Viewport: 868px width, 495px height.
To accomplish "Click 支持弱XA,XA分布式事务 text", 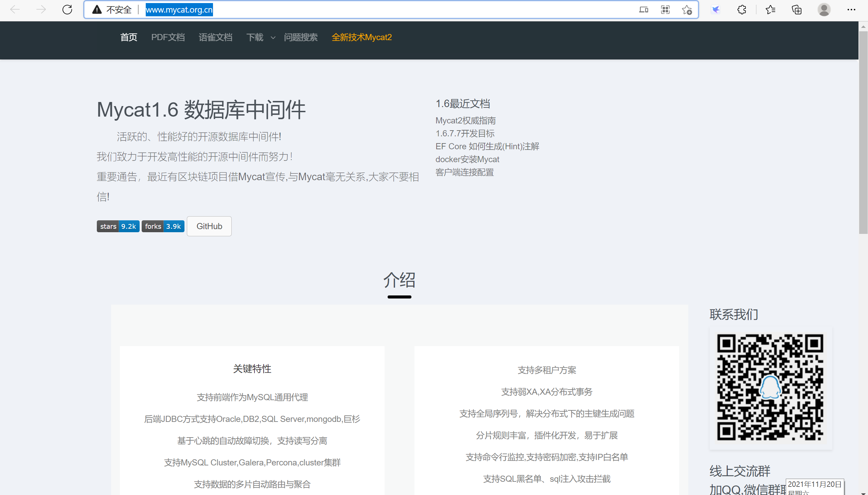I will click(547, 392).
